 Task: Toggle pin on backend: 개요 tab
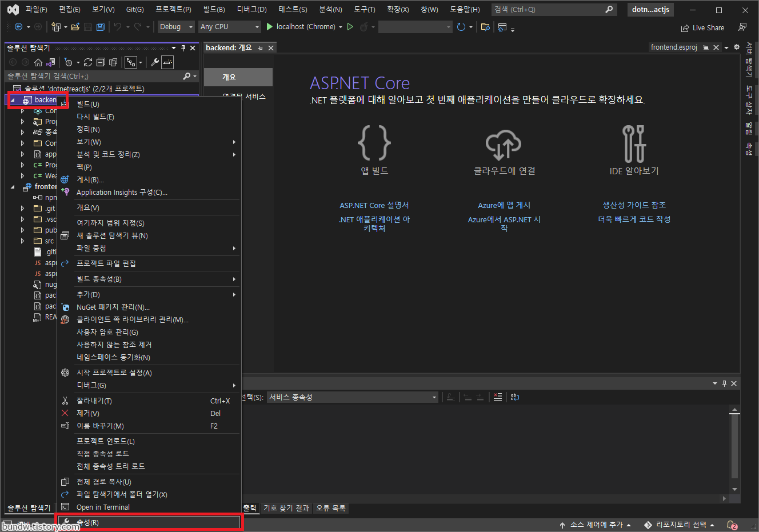260,48
